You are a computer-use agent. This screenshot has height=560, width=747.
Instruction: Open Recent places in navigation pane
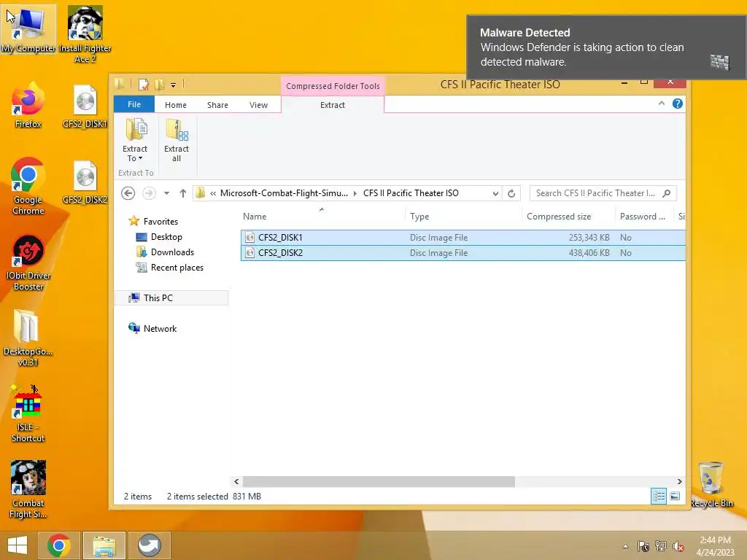tap(169, 268)
